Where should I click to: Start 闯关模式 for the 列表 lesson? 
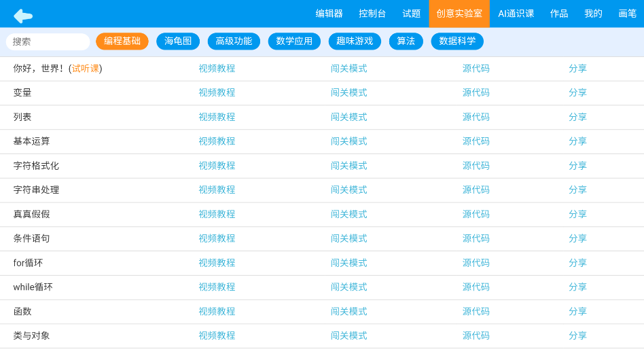348,117
